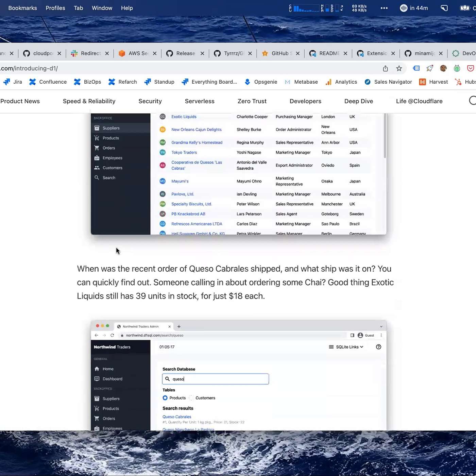476x476 pixels.
Task: Open the Confluence bookmark
Action: click(48, 82)
